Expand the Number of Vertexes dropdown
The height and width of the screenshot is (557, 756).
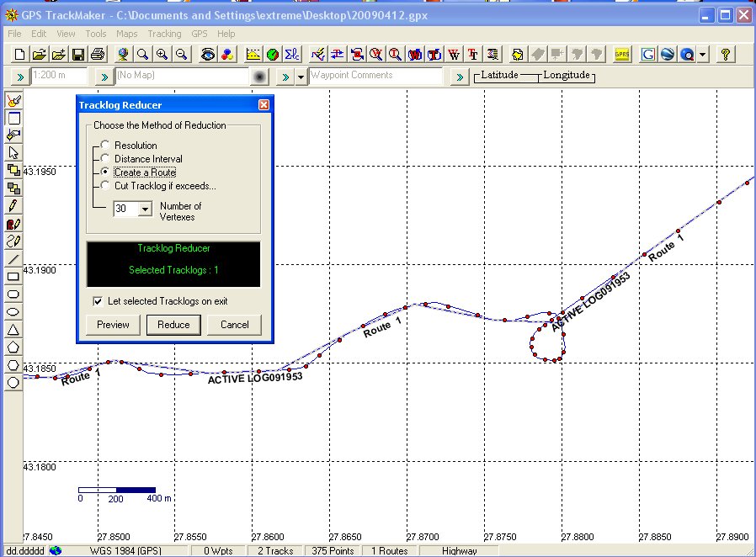pyautogui.click(x=145, y=209)
